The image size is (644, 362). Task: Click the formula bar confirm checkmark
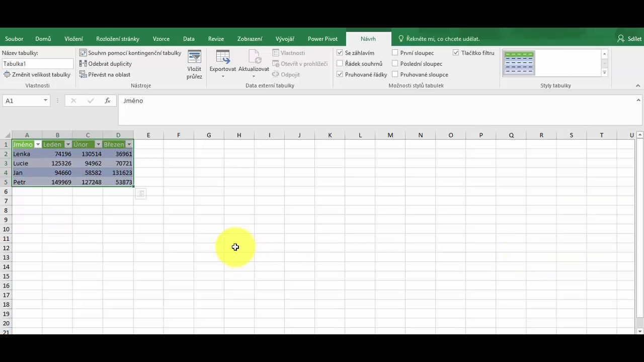coord(91,101)
